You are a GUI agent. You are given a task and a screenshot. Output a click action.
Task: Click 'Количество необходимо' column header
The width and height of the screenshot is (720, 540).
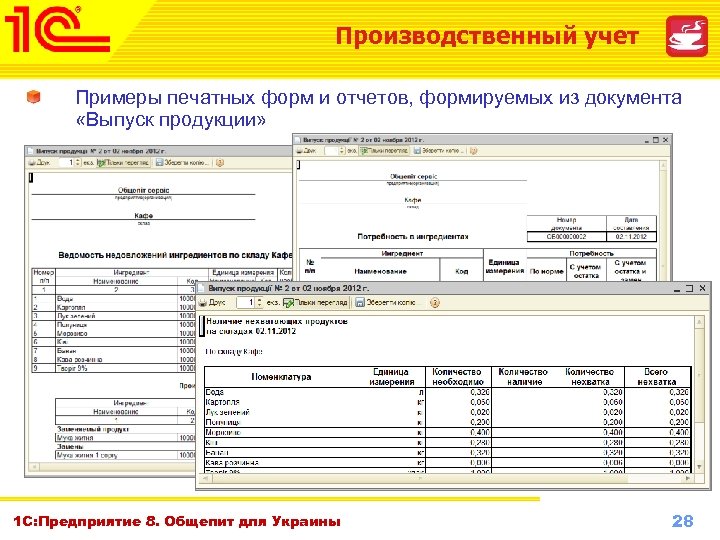point(458,377)
